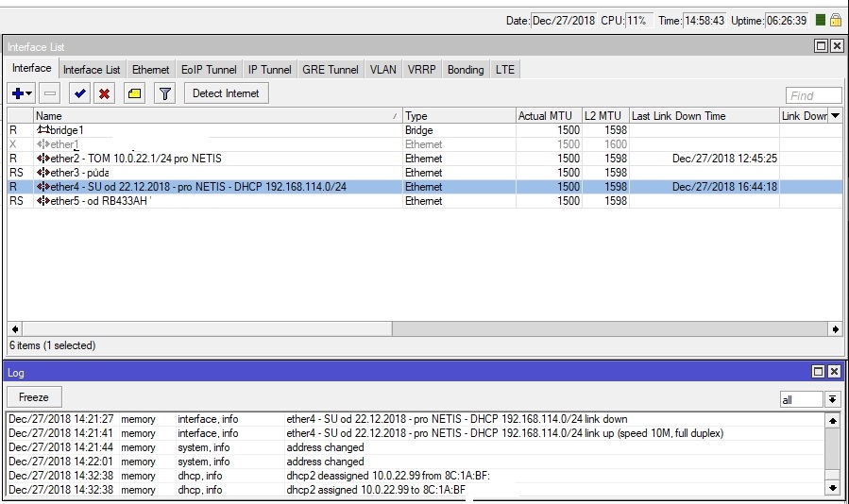849x504 pixels.
Task: Click the CPU 11% value
Action: click(639, 21)
